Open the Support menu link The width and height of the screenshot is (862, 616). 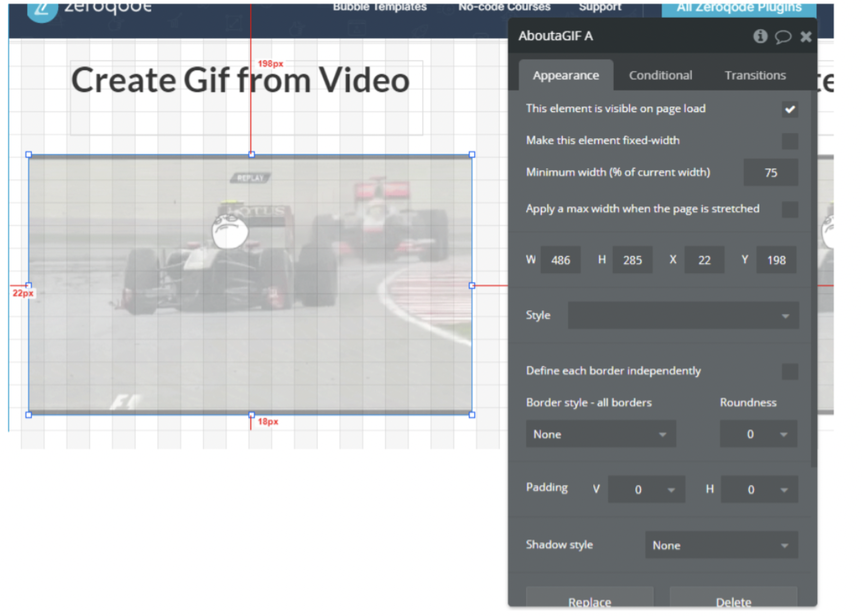(600, 7)
